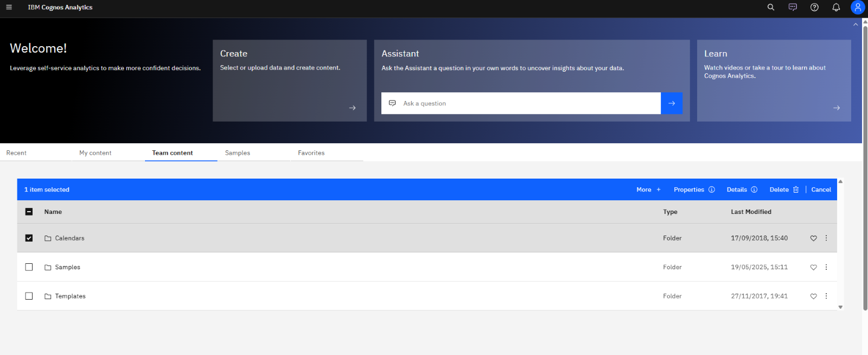The width and height of the screenshot is (868, 355).
Task: Open the Create card
Action: tap(290, 80)
